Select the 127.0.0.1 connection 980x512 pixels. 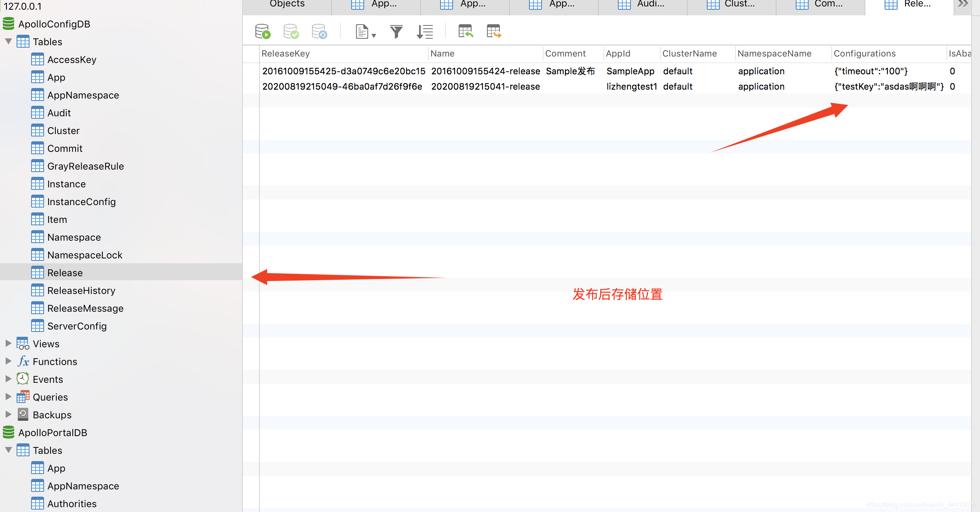coord(23,6)
